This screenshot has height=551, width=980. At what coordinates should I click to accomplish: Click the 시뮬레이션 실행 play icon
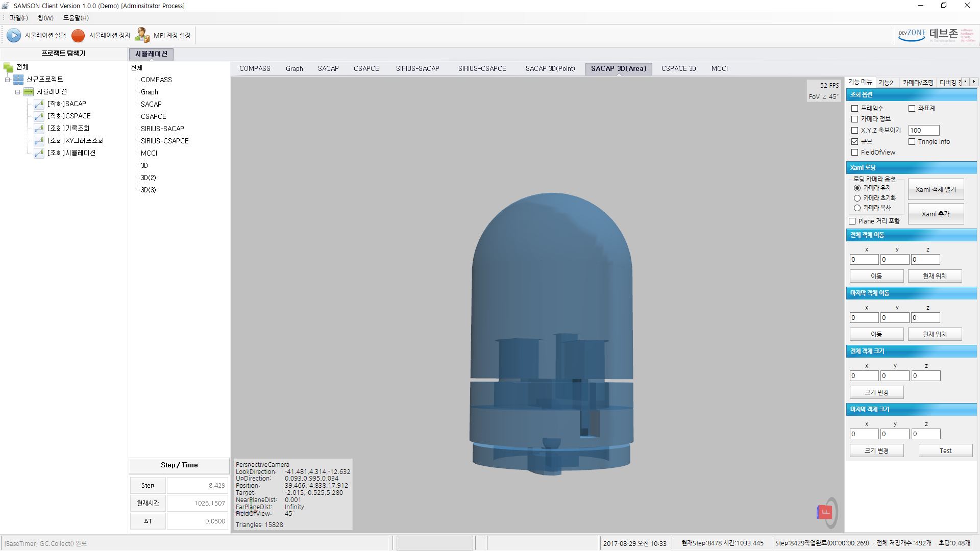(14, 35)
